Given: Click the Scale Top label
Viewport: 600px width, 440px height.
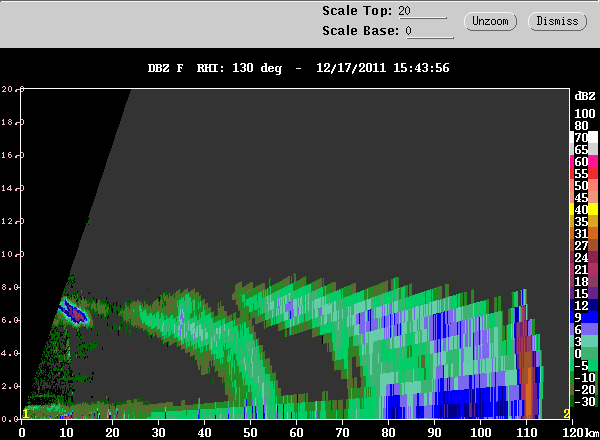Looking at the screenshot, I should point(357,11).
